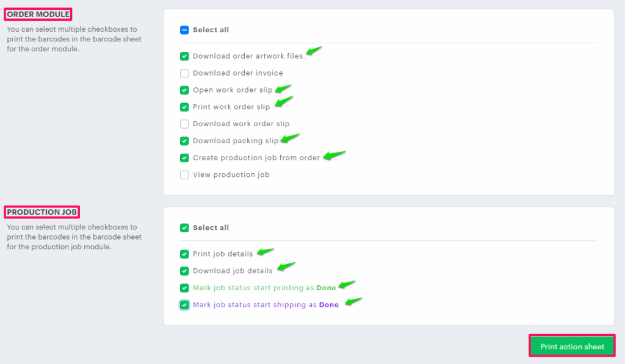Click the PRODUCTION JOB section heading
Screen dimensions: 625x364
42,212
